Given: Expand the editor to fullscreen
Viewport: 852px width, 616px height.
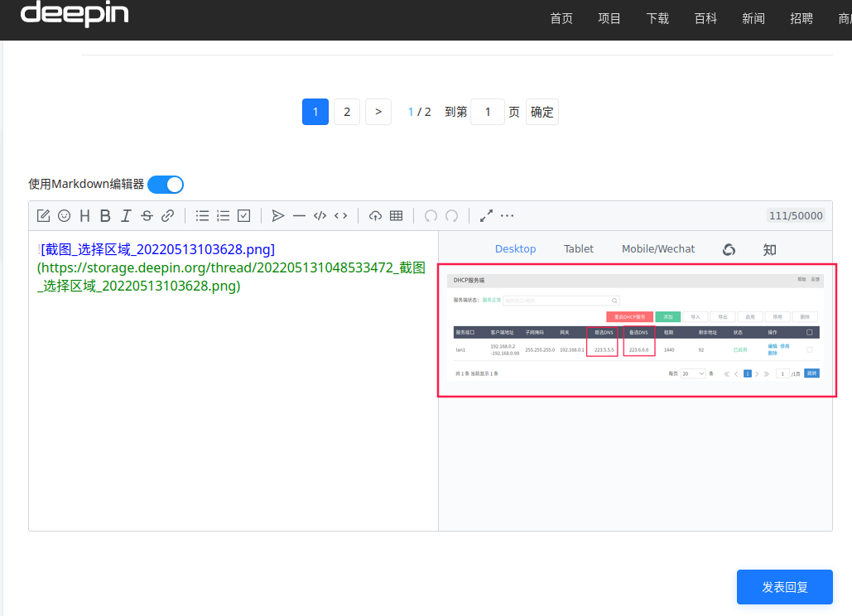Looking at the screenshot, I should click(x=486, y=215).
